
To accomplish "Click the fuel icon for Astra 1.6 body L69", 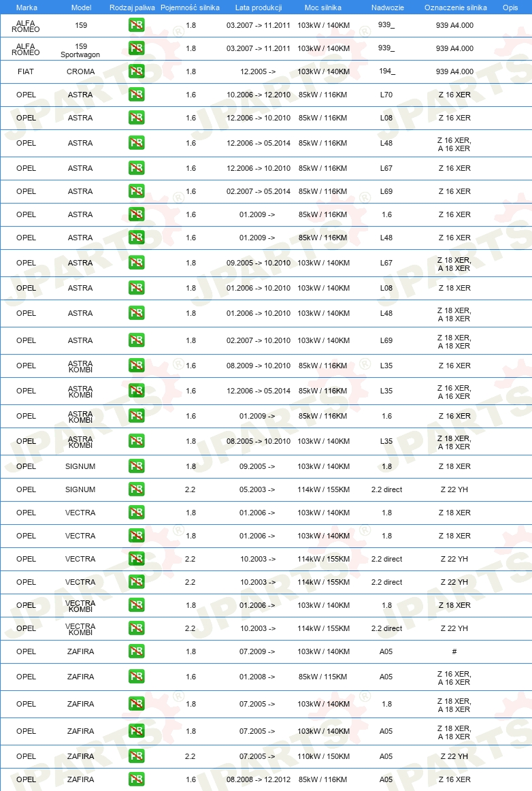I will pyautogui.click(x=136, y=192).
